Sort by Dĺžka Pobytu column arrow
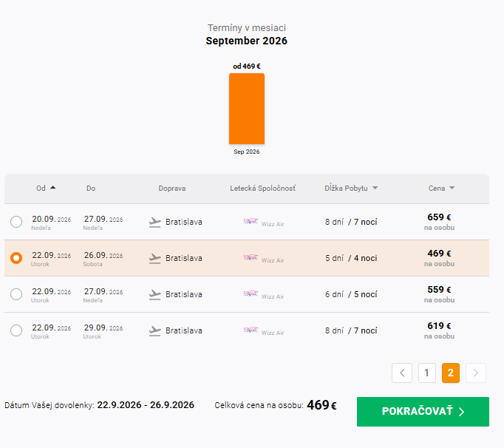The width and height of the screenshot is (504, 448). (x=375, y=188)
